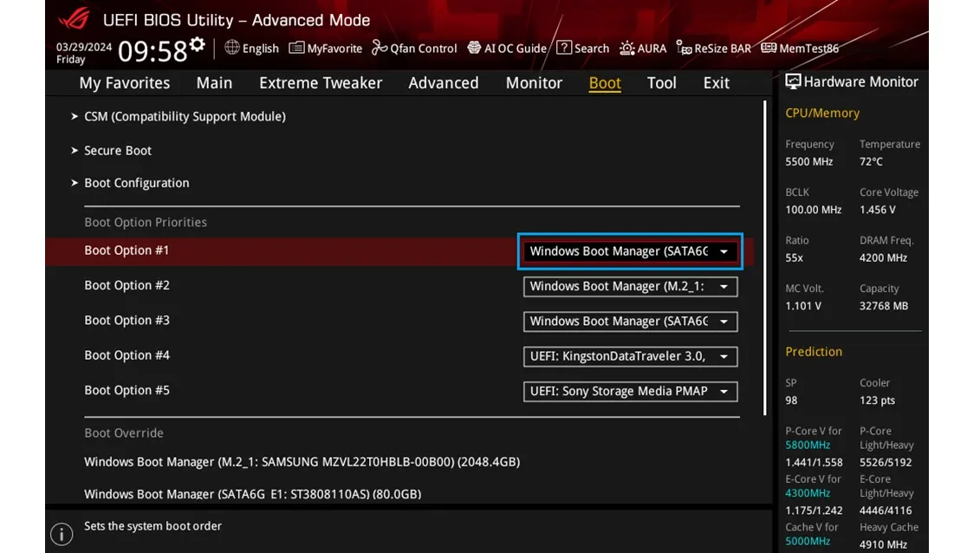Screen dimensions: 980x553
Task: Click the 4200 MHz DRAM frequency value
Action: click(x=883, y=258)
